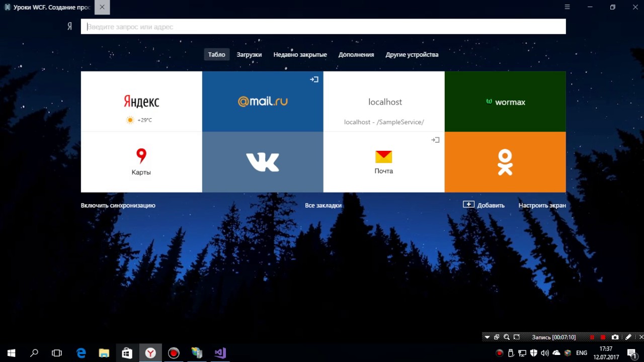Switch to the Загрузки tab
The image size is (644, 362).
click(x=249, y=54)
